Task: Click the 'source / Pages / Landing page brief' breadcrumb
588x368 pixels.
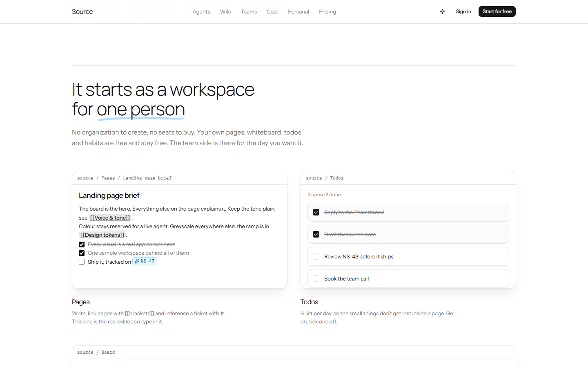Action: pyautogui.click(x=125, y=178)
